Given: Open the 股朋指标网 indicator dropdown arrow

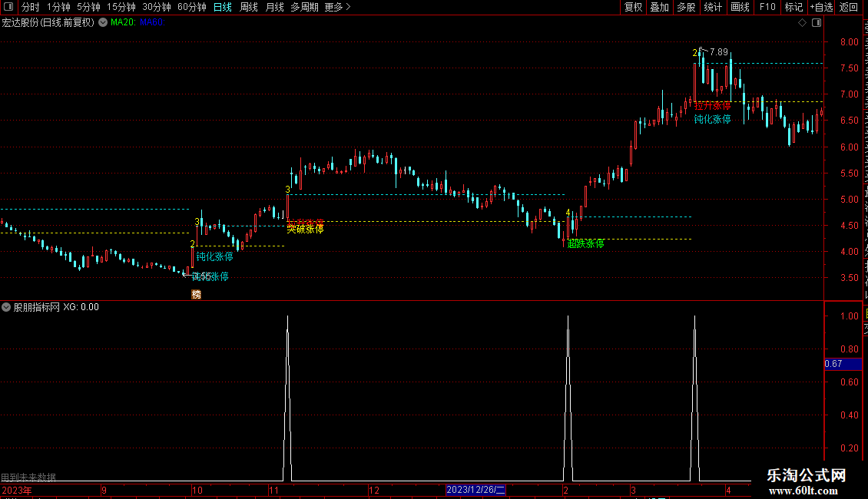Looking at the screenshot, I should pyautogui.click(x=6, y=307).
